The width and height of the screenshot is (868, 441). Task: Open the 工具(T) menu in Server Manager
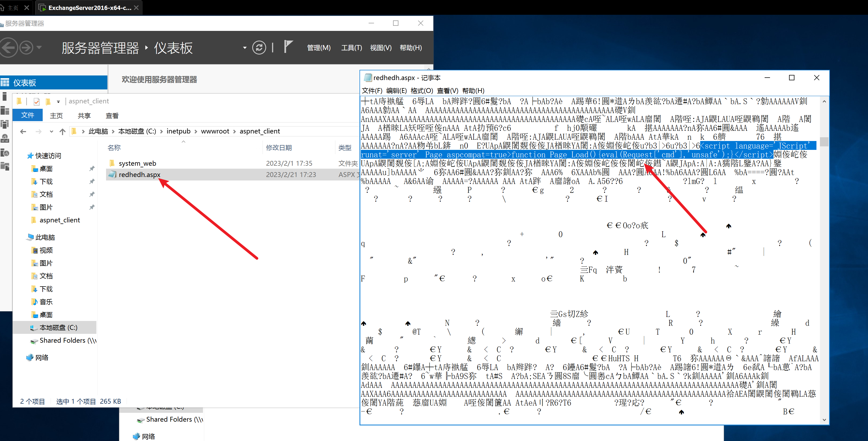coord(351,48)
